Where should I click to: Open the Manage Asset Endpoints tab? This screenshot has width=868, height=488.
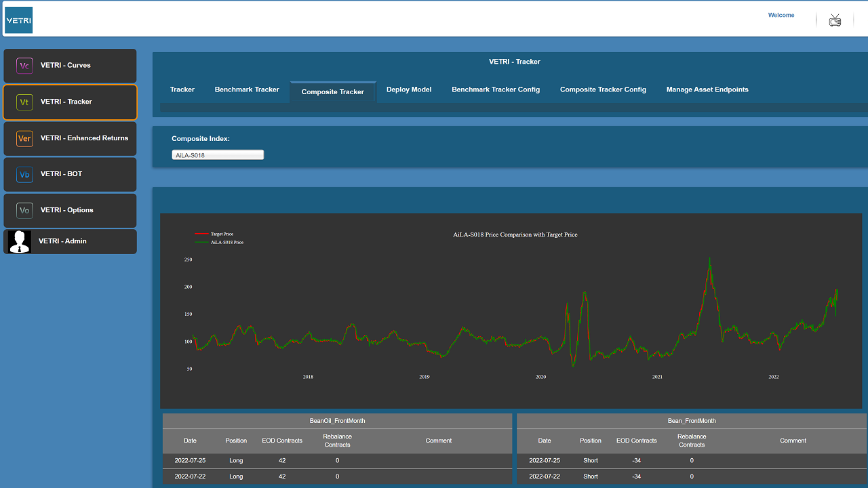pyautogui.click(x=707, y=89)
